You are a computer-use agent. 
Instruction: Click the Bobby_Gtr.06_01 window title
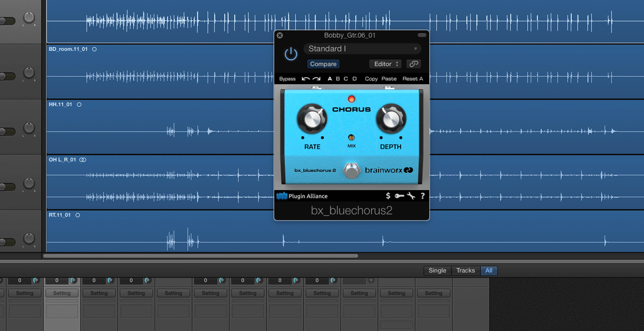350,35
